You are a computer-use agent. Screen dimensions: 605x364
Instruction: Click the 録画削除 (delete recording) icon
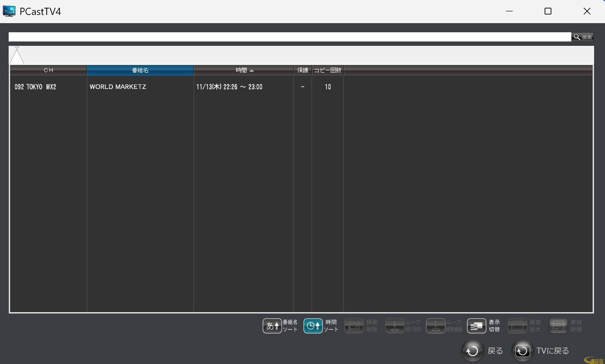pyautogui.click(x=354, y=326)
